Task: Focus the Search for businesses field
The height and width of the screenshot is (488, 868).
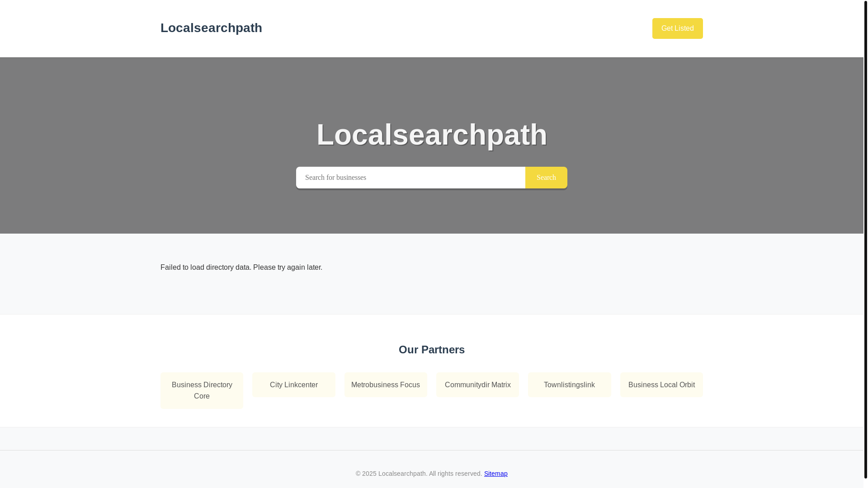Action: (410, 178)
